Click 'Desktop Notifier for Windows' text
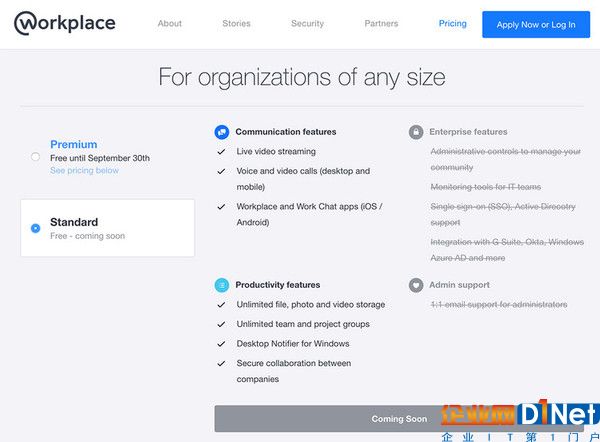 pyautogui.click(x=293, y=344)
